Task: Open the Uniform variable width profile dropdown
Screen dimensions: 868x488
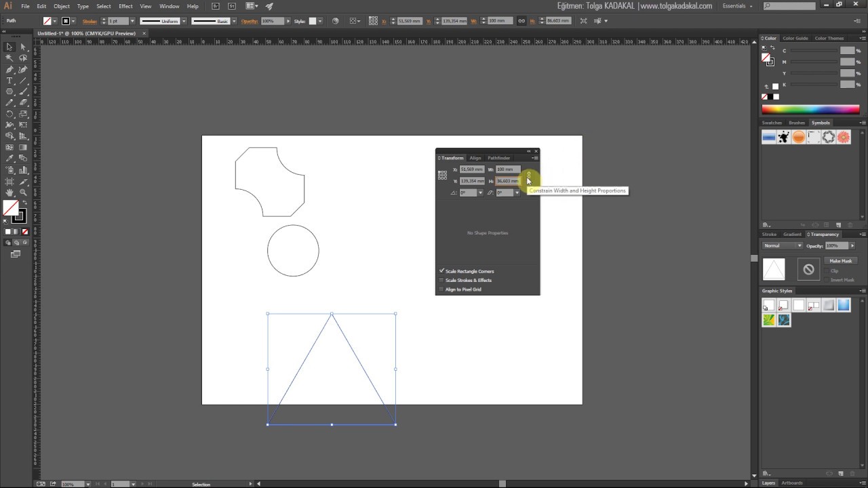Action: coord(184,20)
